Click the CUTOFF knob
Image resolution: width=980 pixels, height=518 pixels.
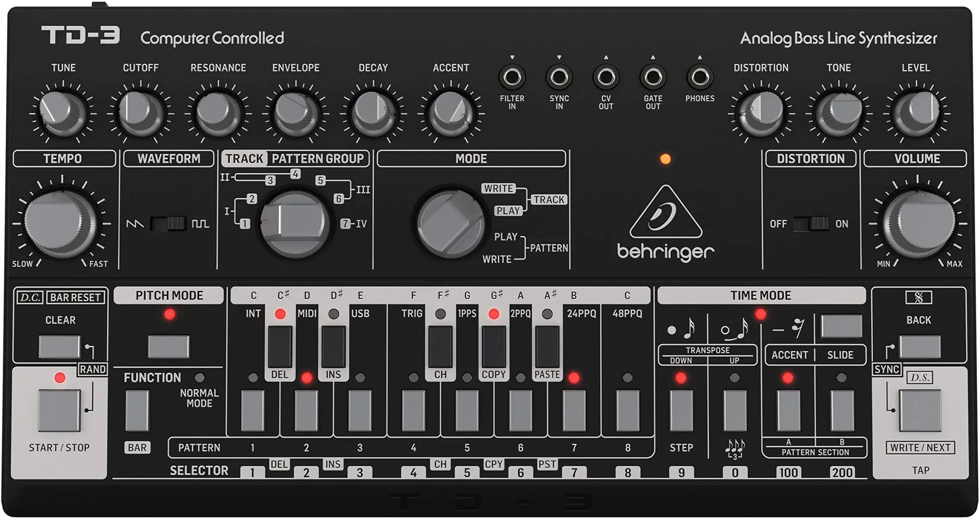point(140,113)
